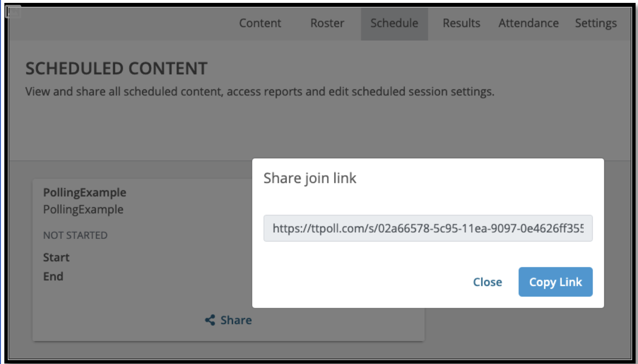Open the Settings tab
This screenshot has width=638, height=364.
pos(596,23)
